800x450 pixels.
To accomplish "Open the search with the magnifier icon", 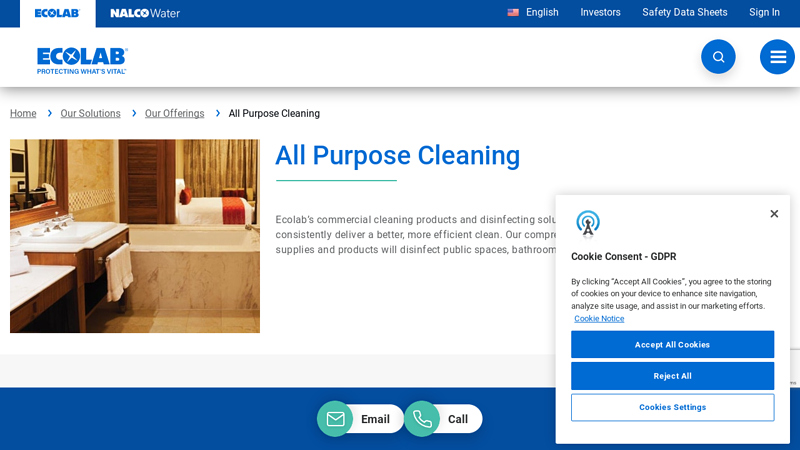I will click(x=718, y=57).
